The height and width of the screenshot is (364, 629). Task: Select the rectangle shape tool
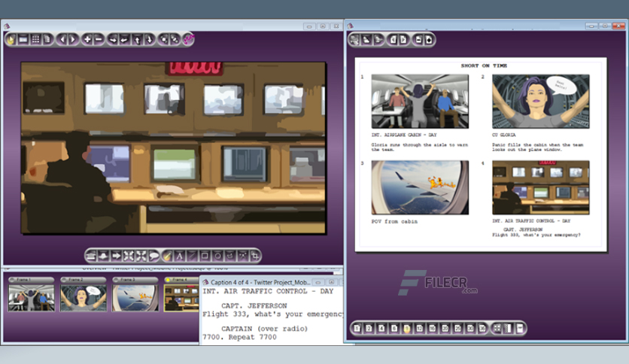point(205,256)
